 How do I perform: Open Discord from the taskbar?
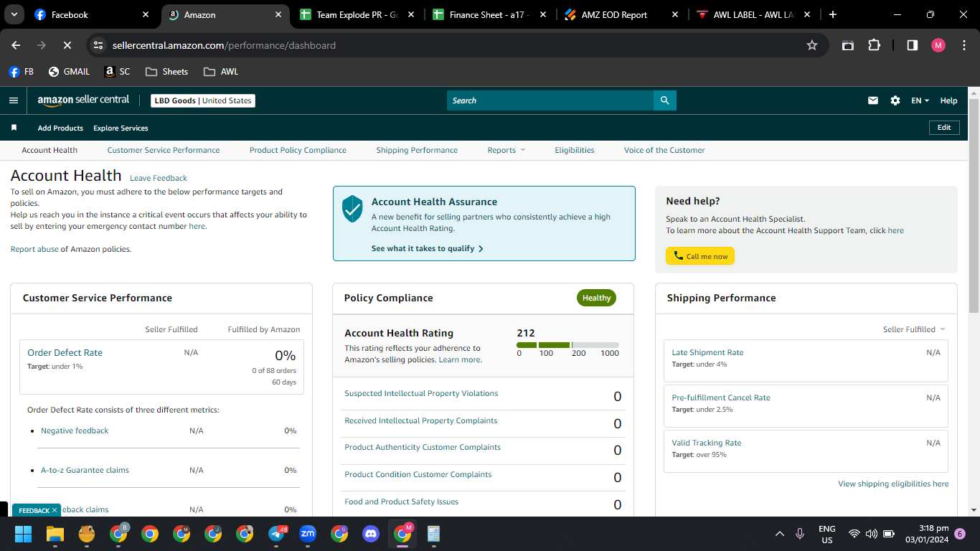[x=371, y=534]
